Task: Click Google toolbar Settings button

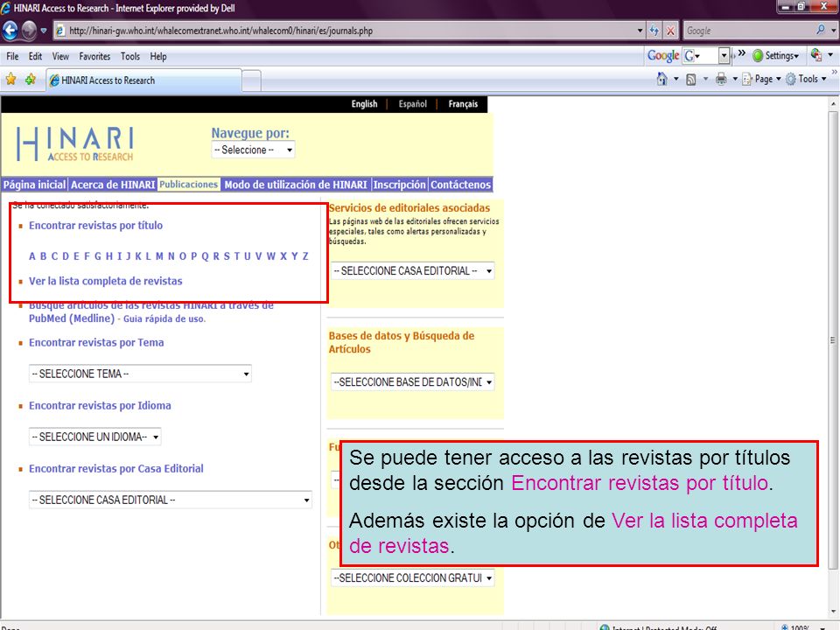Action: click(776, 55)
